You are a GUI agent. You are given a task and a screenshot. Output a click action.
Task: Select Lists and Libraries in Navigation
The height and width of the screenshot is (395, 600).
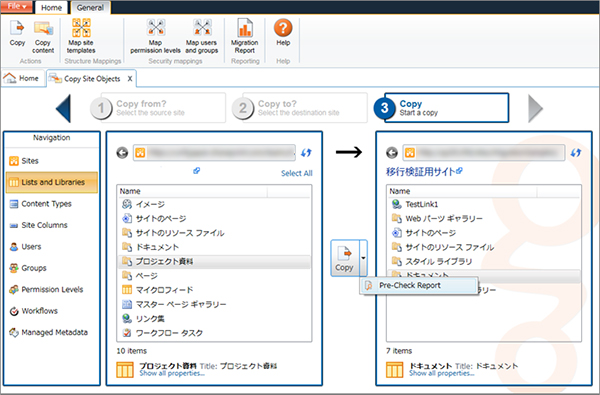point(52,182)
